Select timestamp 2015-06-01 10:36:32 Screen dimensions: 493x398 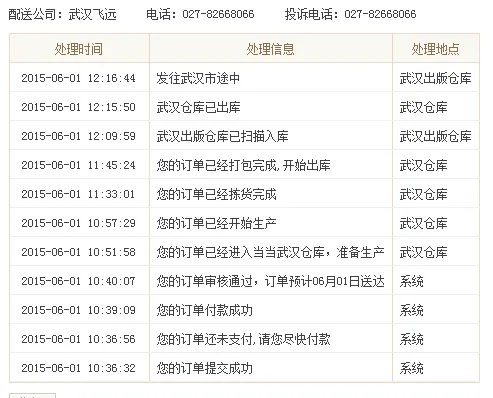click(79, 368)
